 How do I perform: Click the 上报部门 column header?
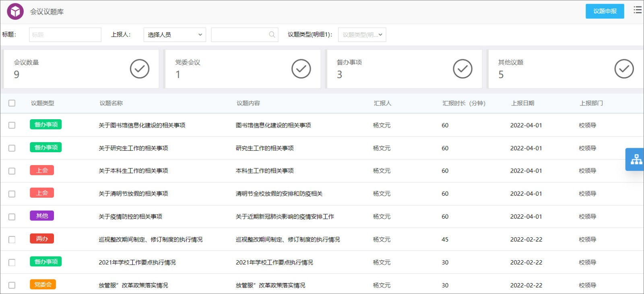pyautogui.click(x=591, y=103)
